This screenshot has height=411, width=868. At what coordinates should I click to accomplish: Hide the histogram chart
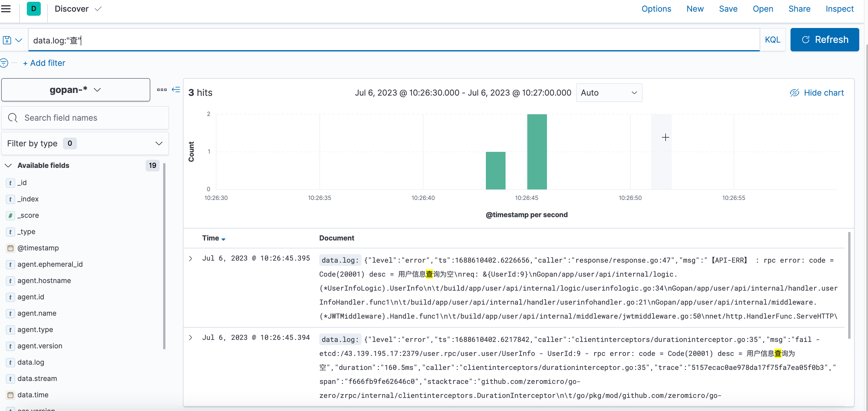click(817, 93)
